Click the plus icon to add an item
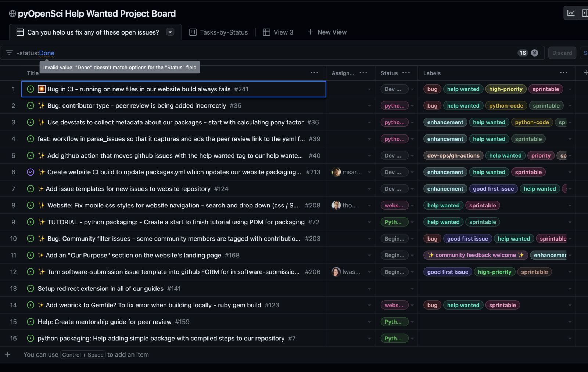 click(8, 354)
